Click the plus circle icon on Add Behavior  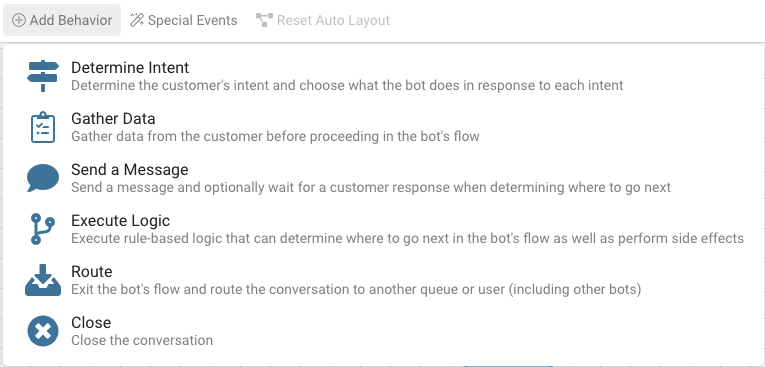tap(19, 20)
